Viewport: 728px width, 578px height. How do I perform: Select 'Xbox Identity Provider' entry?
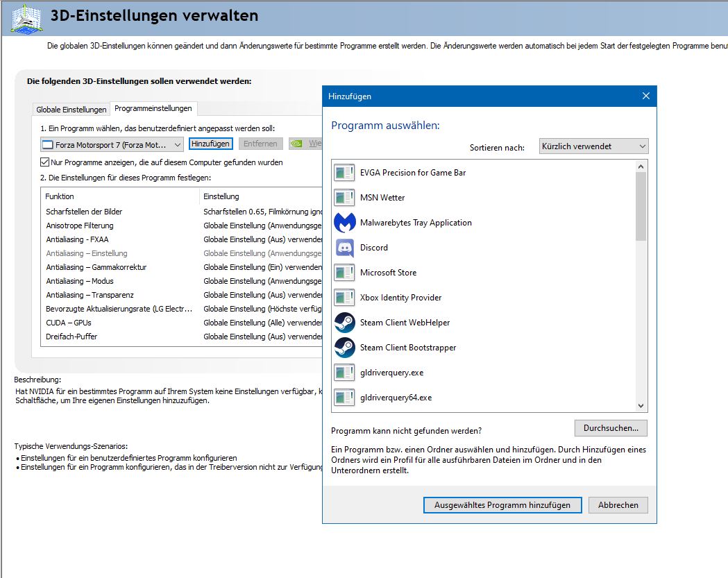pyautogui.click(x=483, y=298)
